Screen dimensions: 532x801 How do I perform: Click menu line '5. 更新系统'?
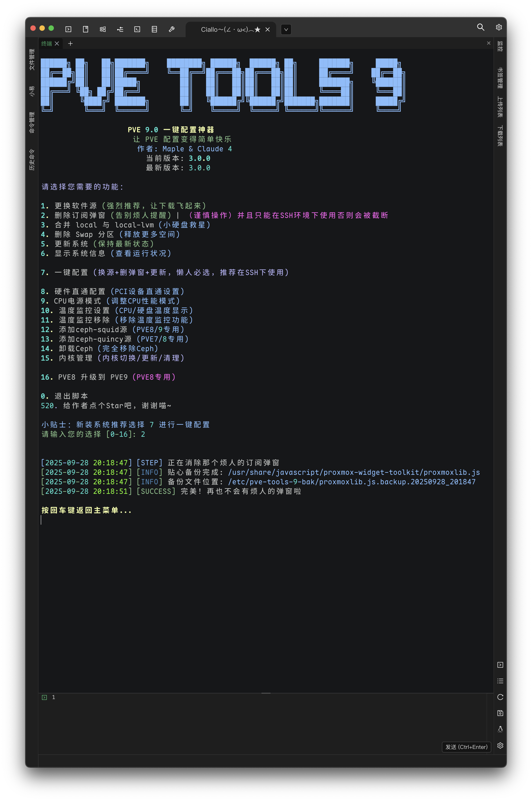[97, 244]
